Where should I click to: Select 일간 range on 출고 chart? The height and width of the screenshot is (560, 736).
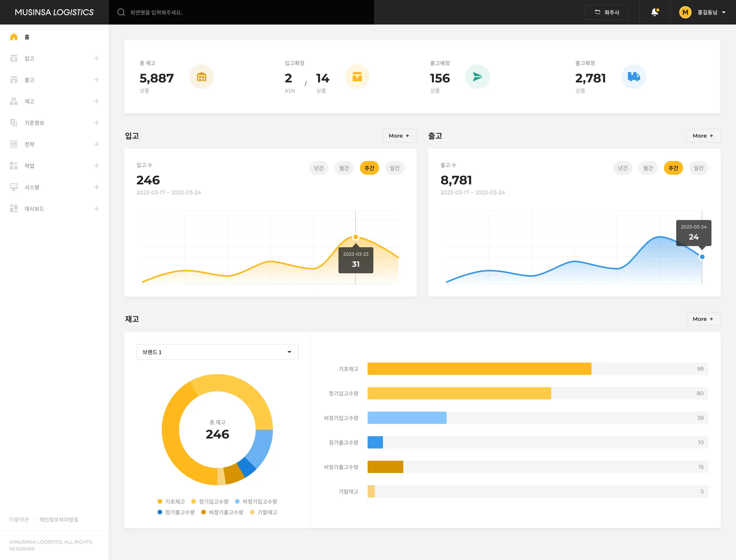point(698,168)
